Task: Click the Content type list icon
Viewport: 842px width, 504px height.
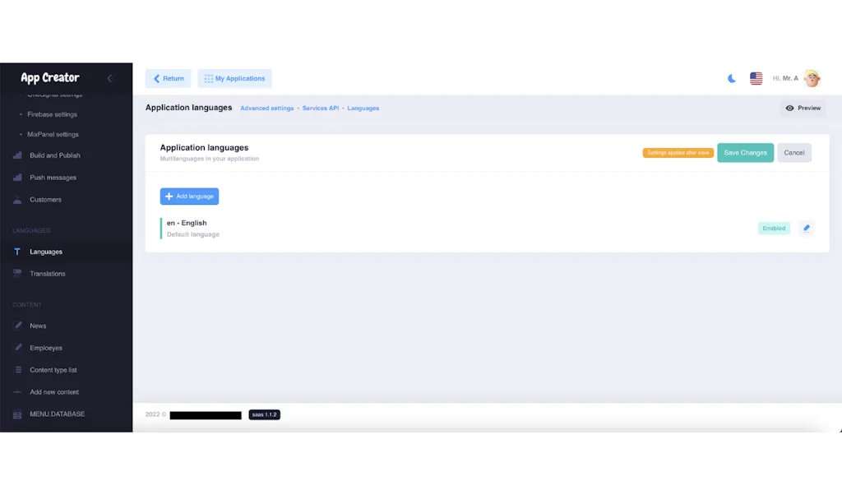Action: [x=17, y=370]
